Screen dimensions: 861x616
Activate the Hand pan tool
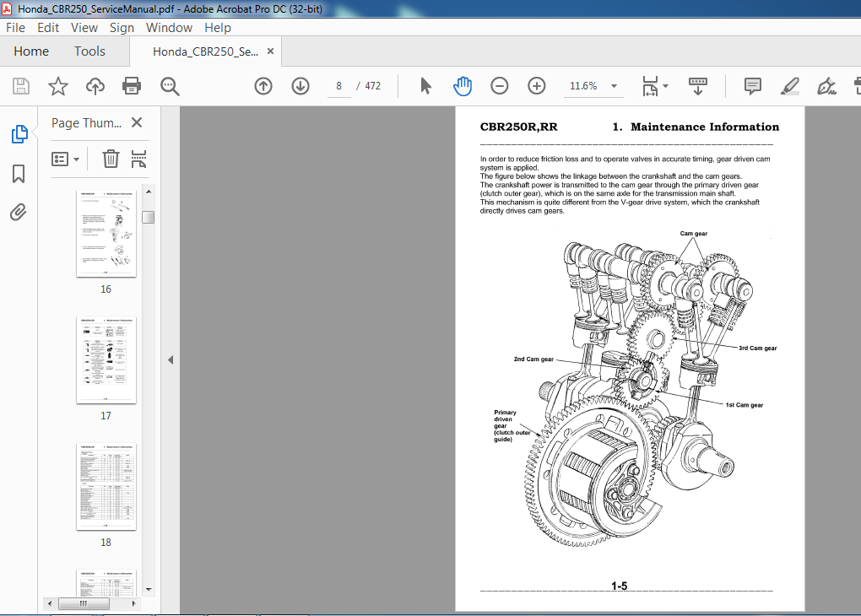coord(463,86)
